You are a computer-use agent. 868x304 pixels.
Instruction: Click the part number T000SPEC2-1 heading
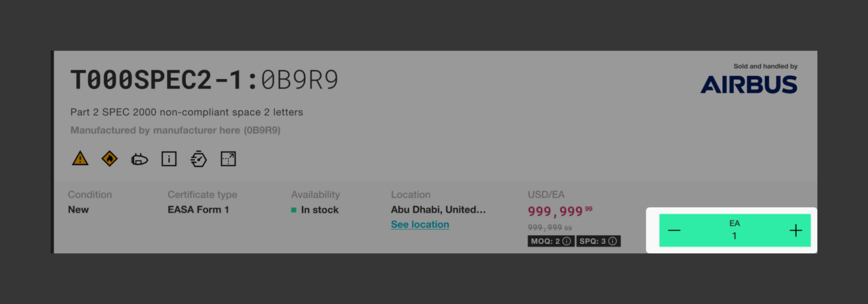click(x=160, y=81)
